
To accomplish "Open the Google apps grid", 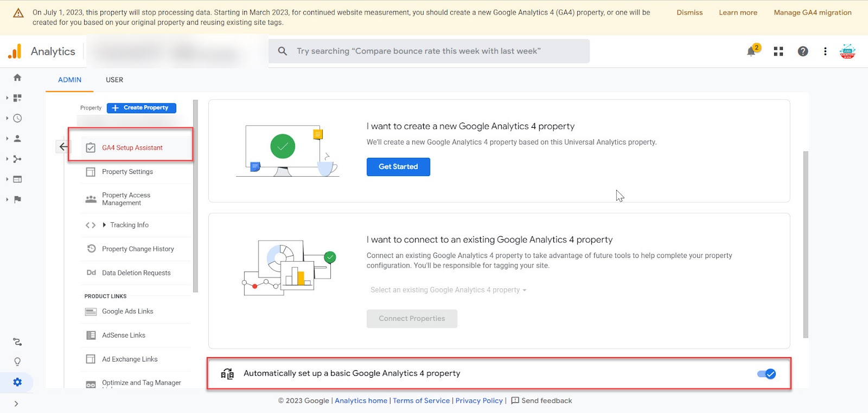I will pyautogui.click(x=778, y=51).
